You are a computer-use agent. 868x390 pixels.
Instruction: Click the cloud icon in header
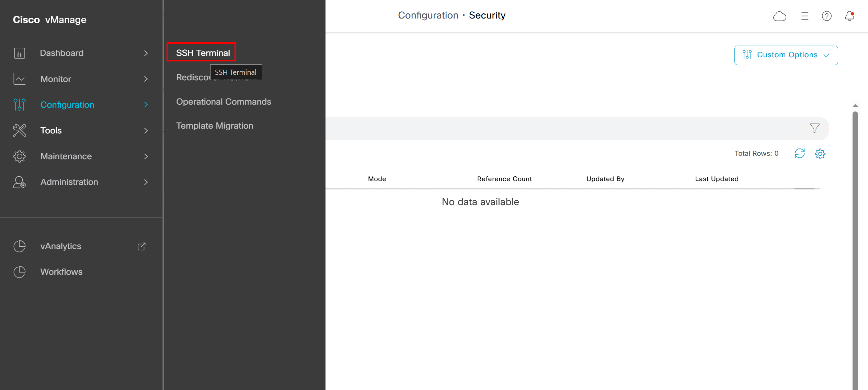(x=779, y=16)
